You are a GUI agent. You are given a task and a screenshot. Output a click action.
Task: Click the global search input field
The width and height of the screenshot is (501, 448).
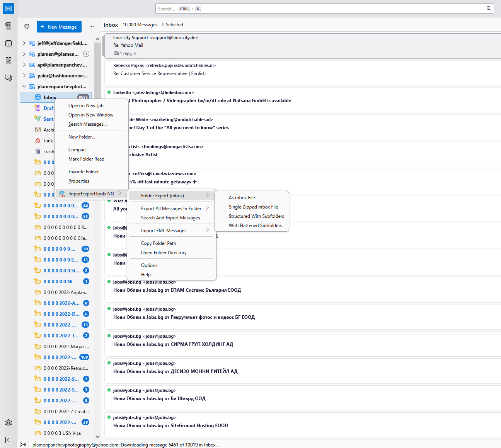tap(321, 9)
